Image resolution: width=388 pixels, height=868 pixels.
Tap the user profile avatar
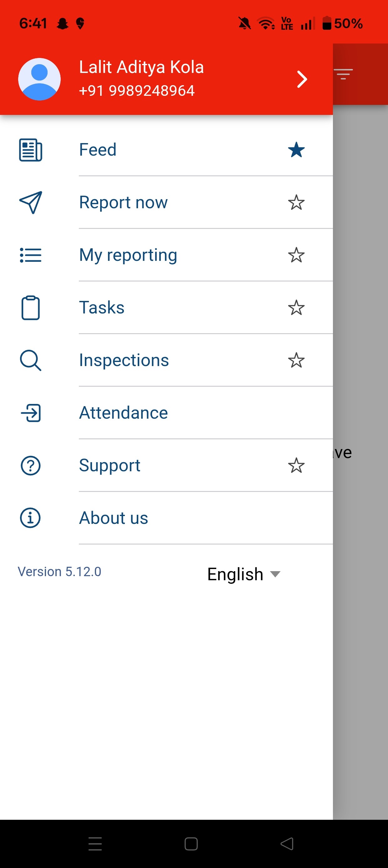point(39,80)
